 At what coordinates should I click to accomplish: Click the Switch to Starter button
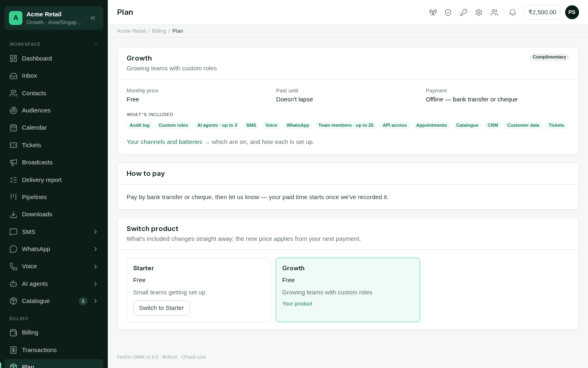click(161, 308)
